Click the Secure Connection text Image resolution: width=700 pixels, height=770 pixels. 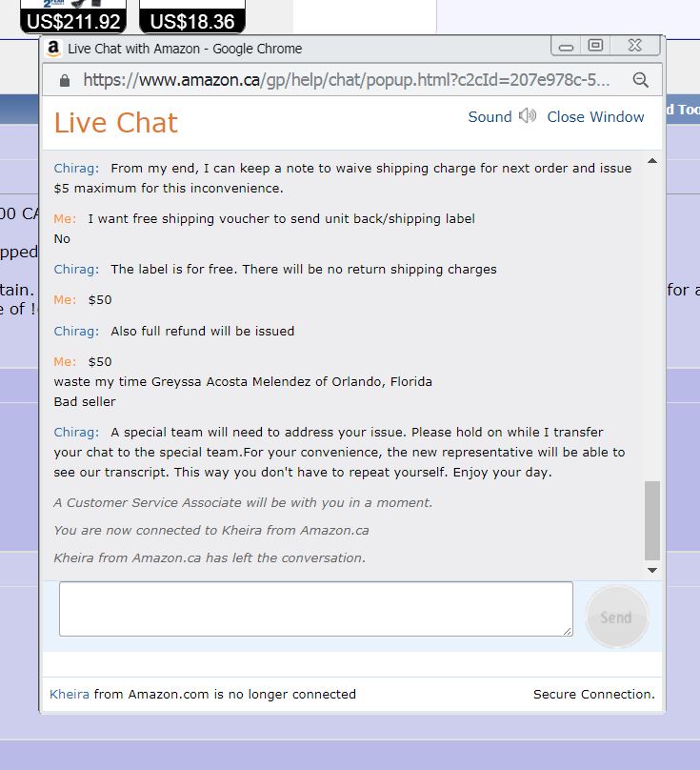click(594, 694)
